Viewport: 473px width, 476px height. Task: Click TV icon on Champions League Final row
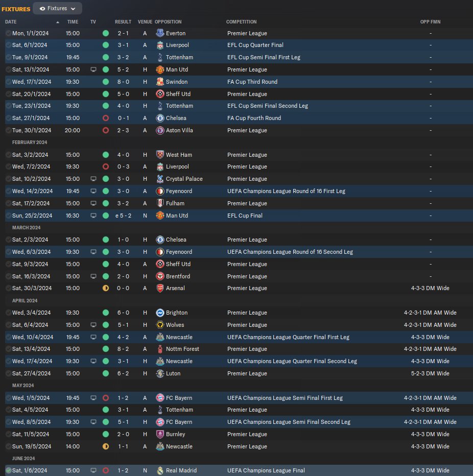[x=93, y=470]
